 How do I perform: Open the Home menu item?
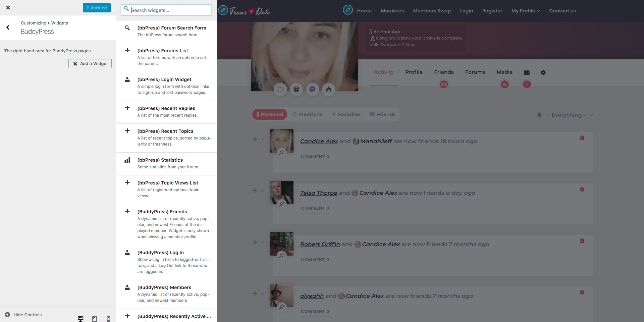point(364,11)
